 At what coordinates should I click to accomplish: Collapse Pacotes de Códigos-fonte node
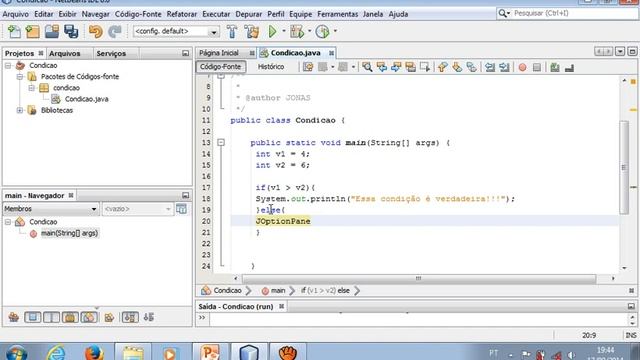20,76
